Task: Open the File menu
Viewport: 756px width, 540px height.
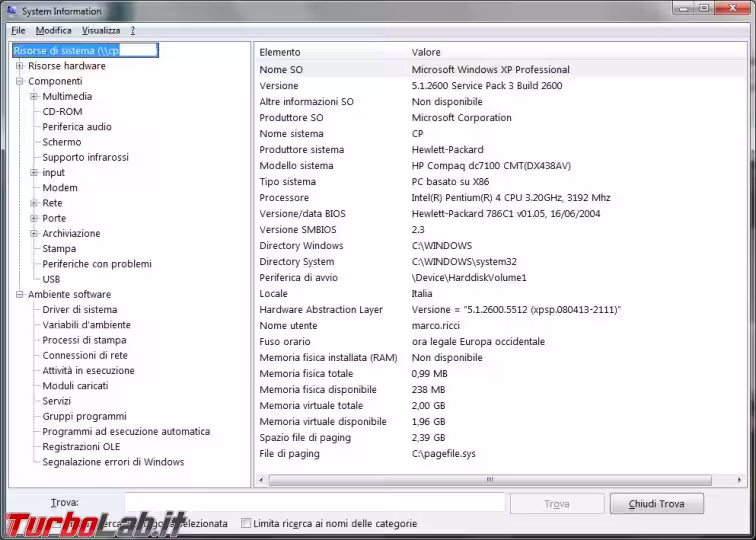Action: 18,31
